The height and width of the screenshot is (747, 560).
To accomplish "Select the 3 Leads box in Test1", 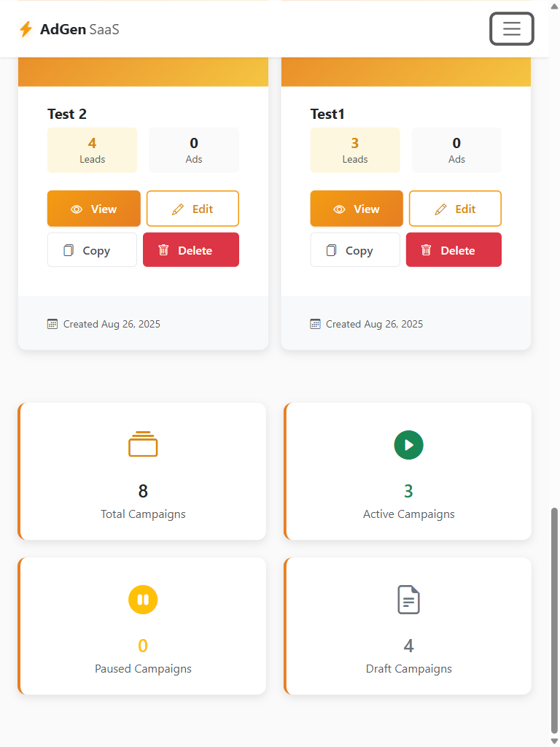I will (355, 150).
